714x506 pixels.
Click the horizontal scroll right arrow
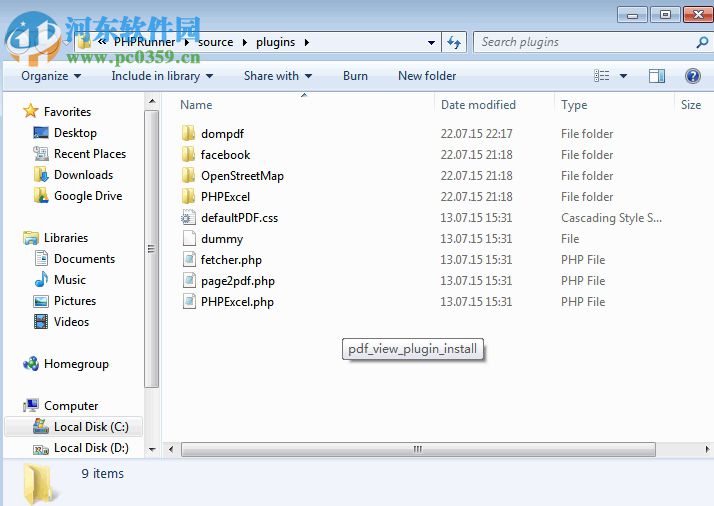click(x=707, y=449)
